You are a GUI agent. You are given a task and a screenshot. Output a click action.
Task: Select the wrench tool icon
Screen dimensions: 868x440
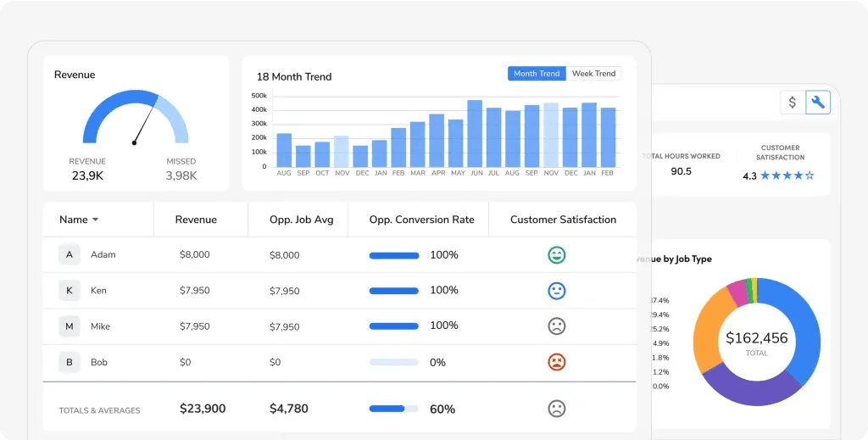click(x=818, y=103)
